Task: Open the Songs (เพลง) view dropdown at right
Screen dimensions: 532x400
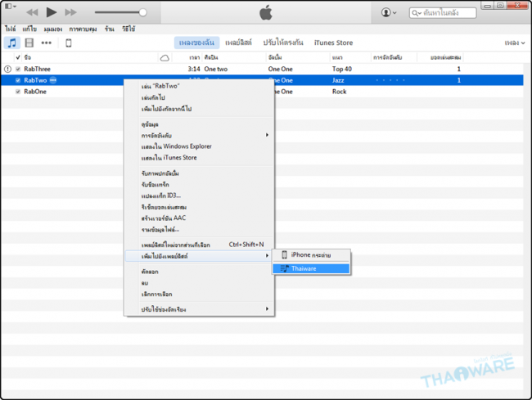Action: [x=514, y=43]
